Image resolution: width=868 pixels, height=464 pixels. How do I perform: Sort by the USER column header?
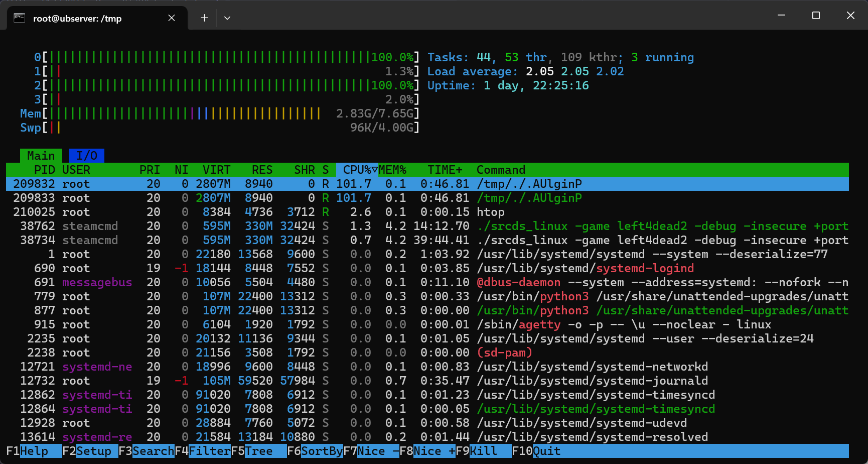pyautogui.click(x=76, y=170)
